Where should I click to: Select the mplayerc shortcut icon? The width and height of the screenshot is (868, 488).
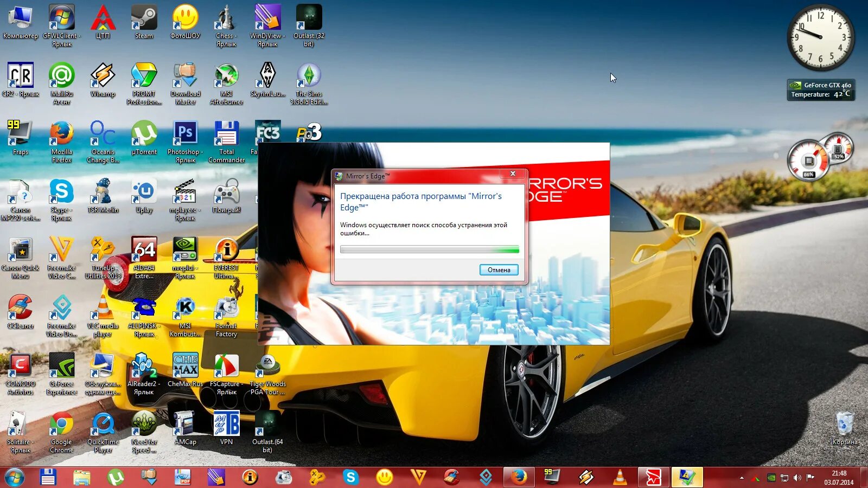[x=186, y=199]
